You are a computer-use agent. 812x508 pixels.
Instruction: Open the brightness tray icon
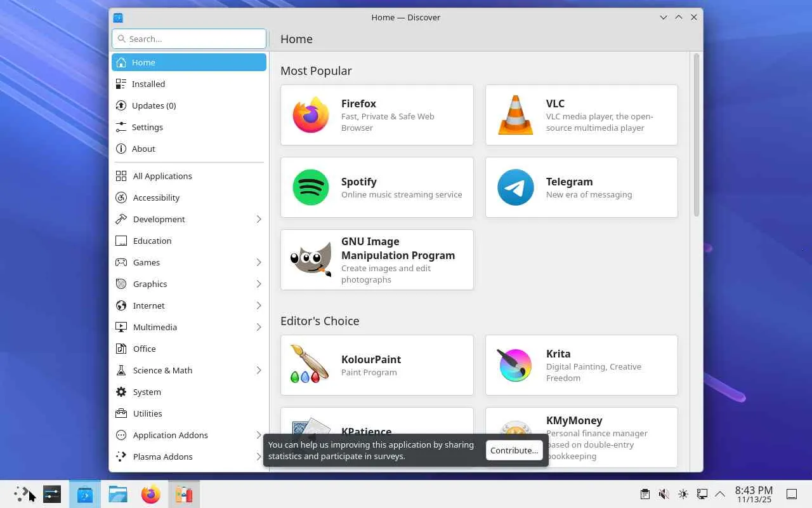pyautogui.click(x=683, y=494)
